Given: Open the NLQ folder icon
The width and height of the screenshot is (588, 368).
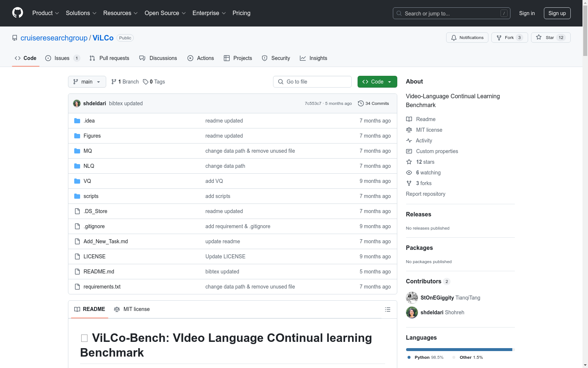Looking at the screenshot, I should coord(77,166).
